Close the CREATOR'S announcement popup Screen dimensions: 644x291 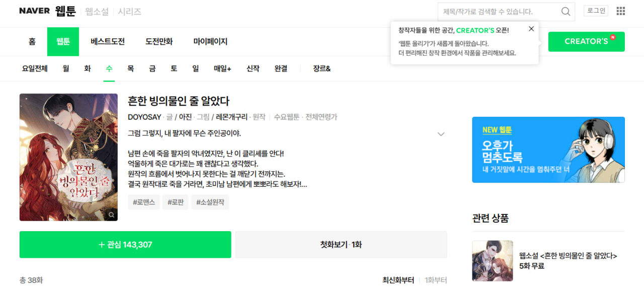531,29
